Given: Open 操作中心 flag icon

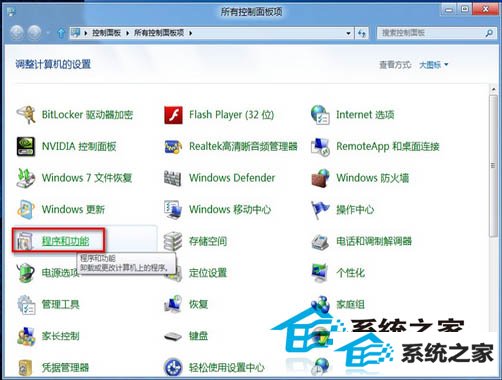Looking at the screenshot, I should (x=320, y=210).
